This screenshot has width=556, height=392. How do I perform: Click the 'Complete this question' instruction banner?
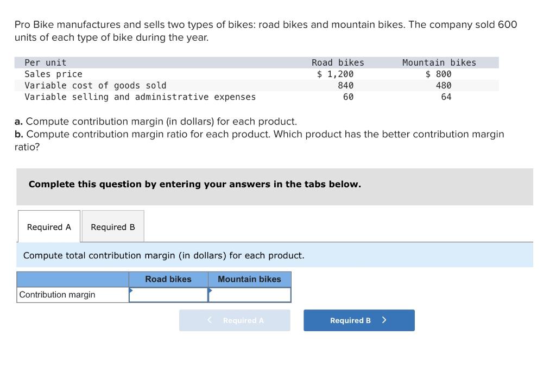(x=194, y=184)
